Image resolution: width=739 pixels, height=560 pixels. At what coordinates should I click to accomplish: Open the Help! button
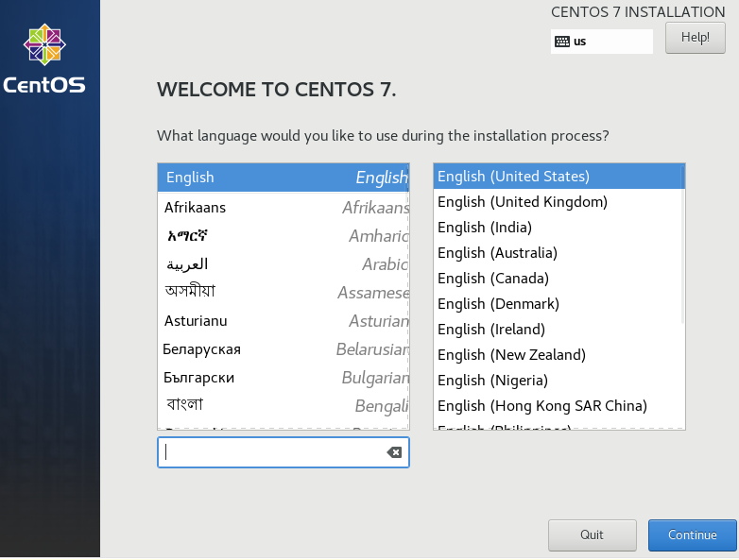coord(695,38)
